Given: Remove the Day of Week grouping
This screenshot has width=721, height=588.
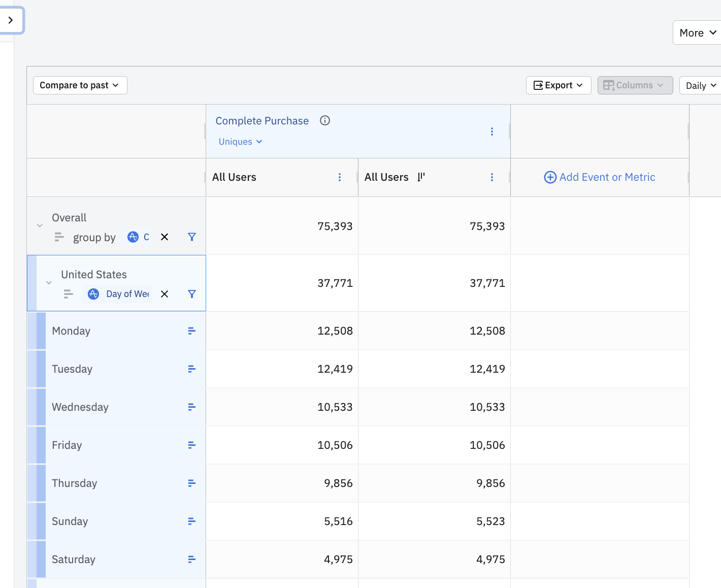Looking at the screenshot, I should coord(165,294).
